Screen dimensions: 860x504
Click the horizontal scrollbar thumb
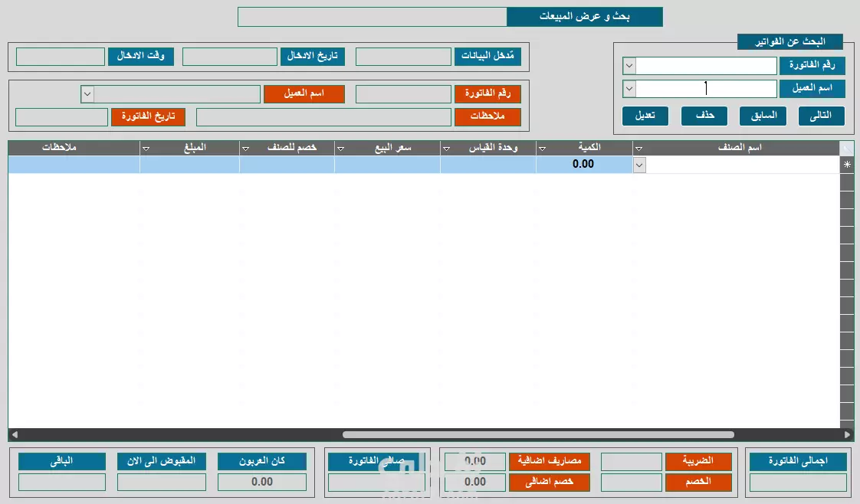538,434
